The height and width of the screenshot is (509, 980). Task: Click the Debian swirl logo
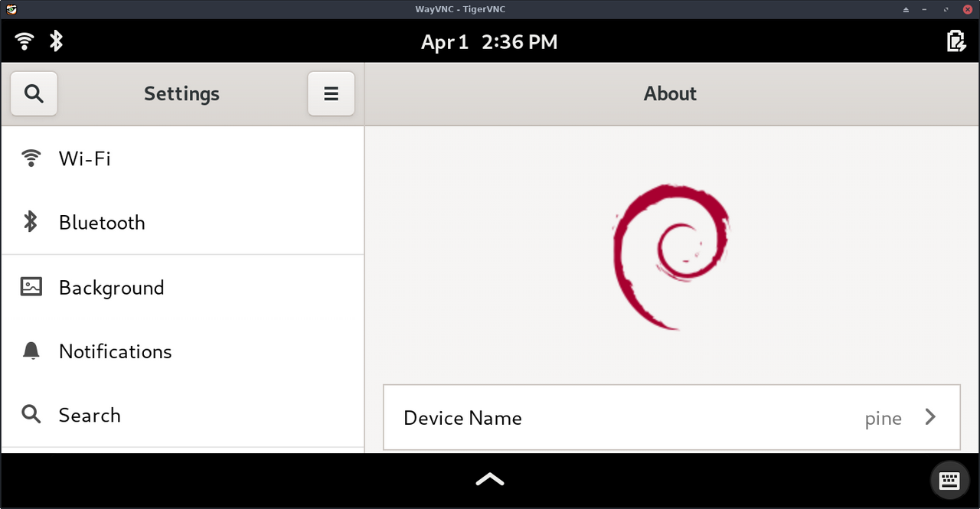671,256
